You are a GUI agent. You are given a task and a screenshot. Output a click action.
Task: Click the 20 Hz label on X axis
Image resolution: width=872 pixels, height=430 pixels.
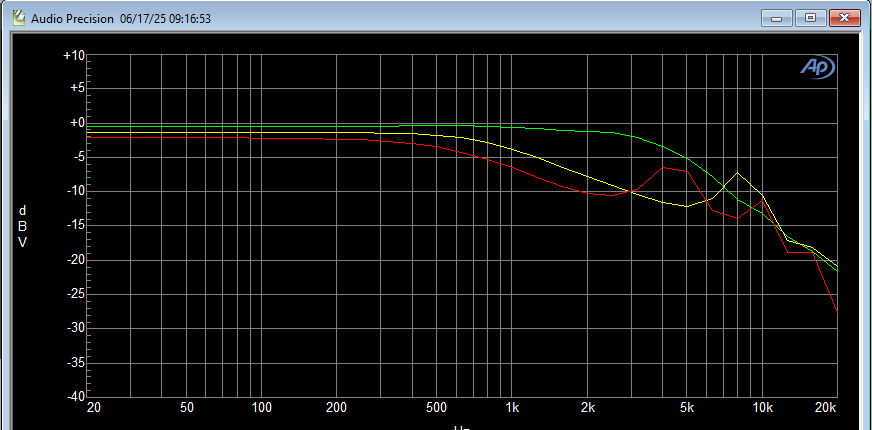point(93,408)
